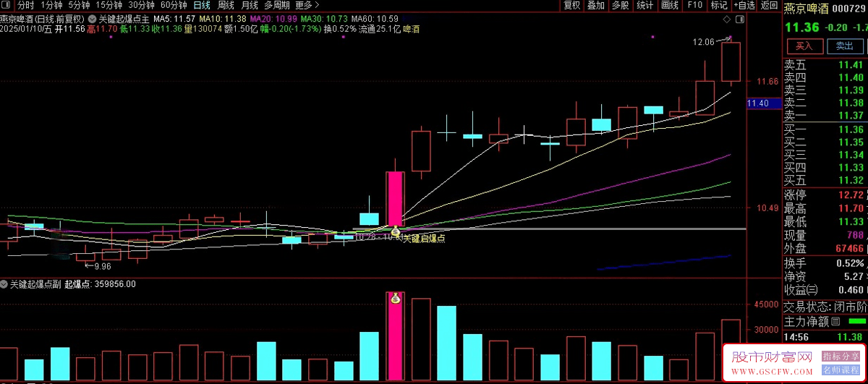Click the 叠加 overlay button

tap(596, 5)
